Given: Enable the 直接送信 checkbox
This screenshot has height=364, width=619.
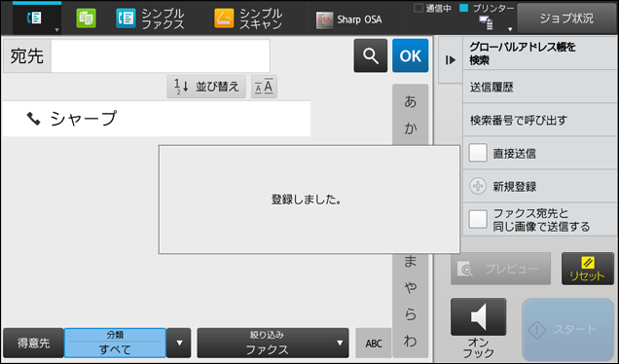Looking at the screenshot, I should [478, 153].
